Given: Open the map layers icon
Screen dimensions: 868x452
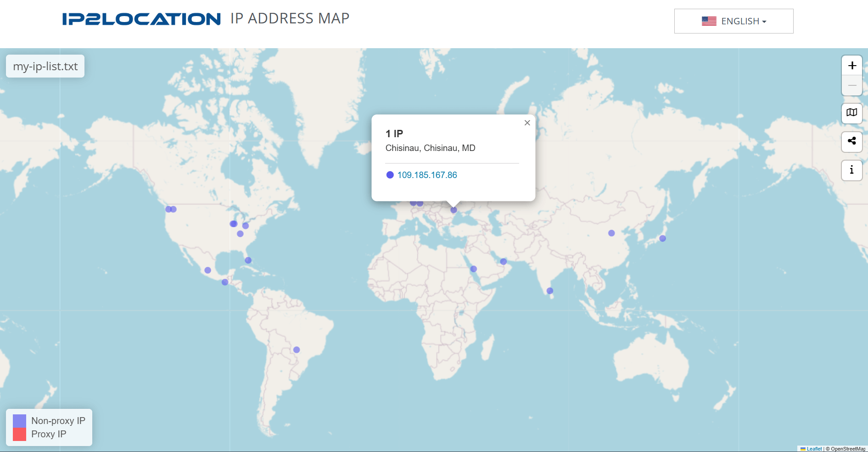Looking at the screenshot, I should pos(852,113).
